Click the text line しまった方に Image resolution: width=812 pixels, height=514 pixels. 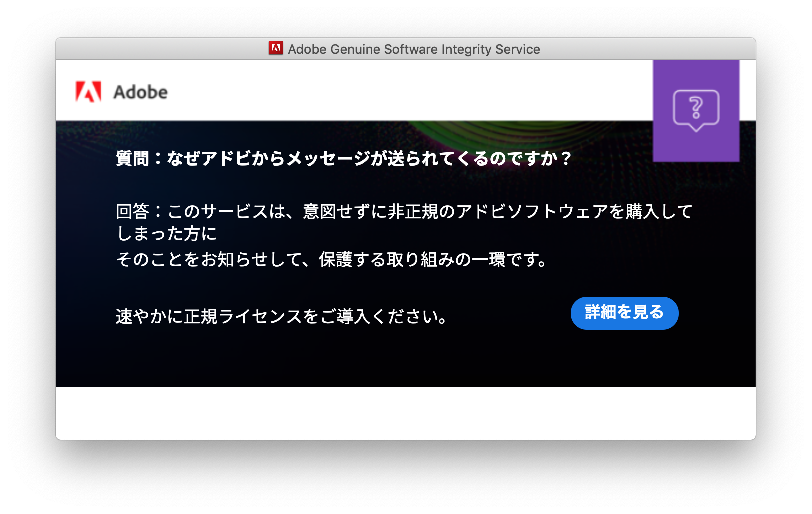(x=166, y=233)
